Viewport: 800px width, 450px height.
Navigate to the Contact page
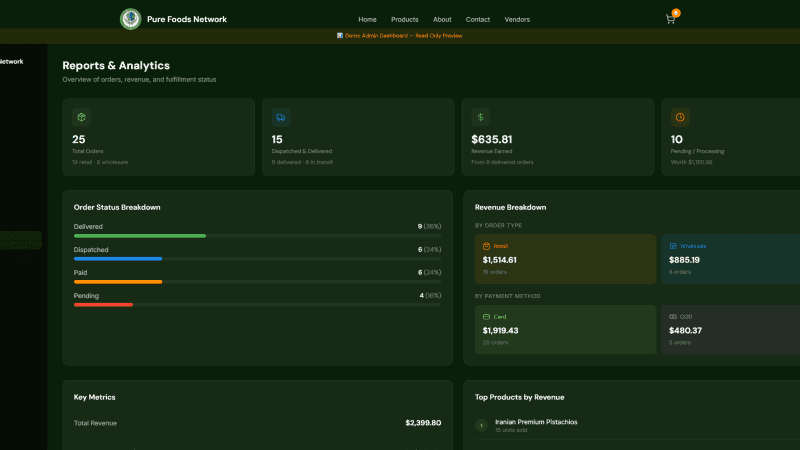point(478,19)
